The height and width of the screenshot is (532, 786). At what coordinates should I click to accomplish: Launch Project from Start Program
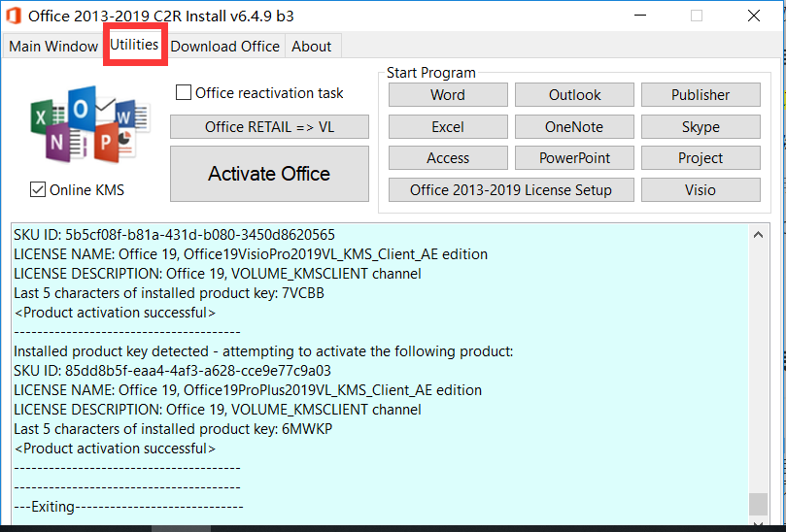point(701,158)
